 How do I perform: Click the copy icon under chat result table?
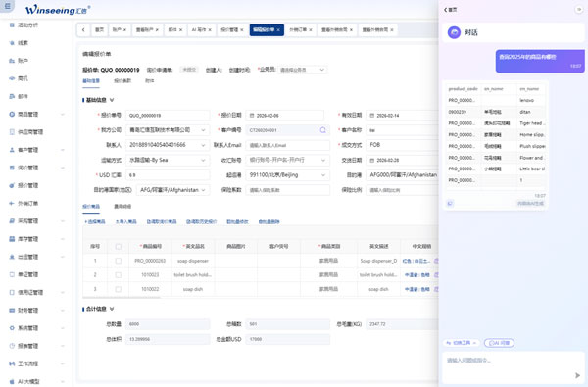click(450, 203)
